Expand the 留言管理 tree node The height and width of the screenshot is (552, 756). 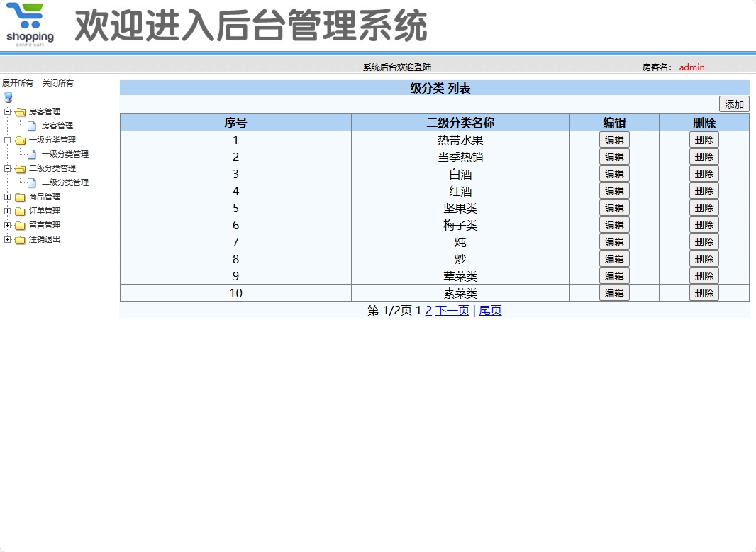7,225
